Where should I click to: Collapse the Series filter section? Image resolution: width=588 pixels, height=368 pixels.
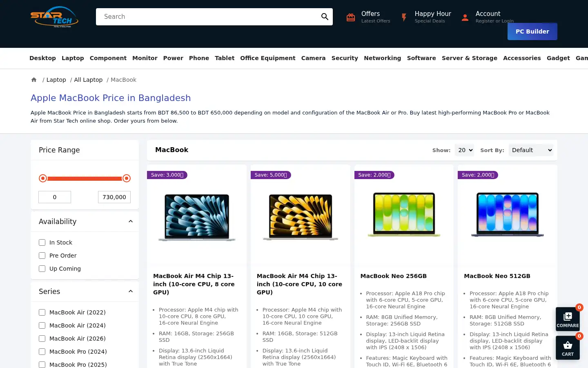(131, 292)
